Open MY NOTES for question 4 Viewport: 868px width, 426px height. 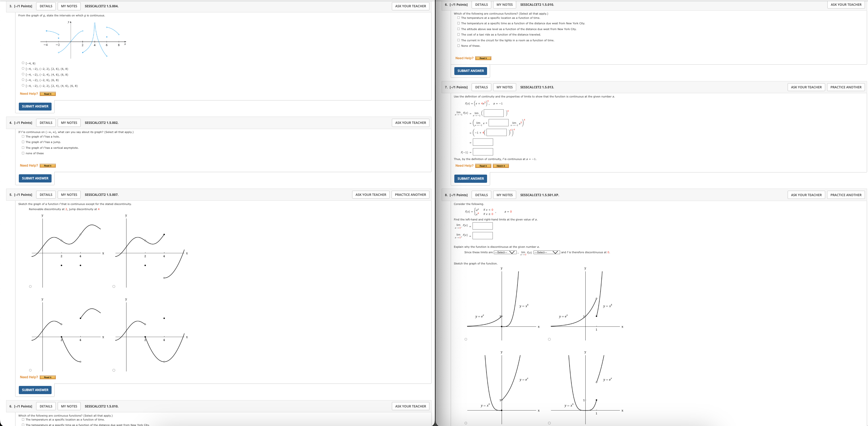[x=69, y=123]
